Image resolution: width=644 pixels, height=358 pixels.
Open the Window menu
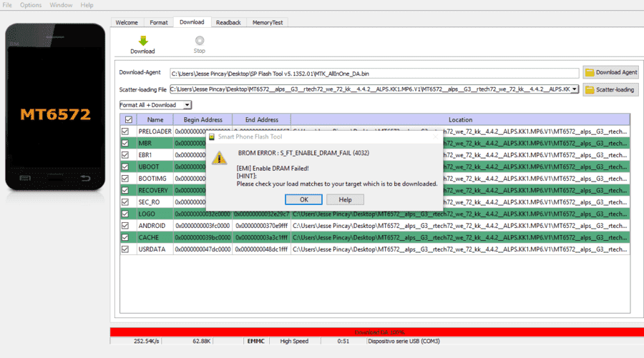point(61,5)
